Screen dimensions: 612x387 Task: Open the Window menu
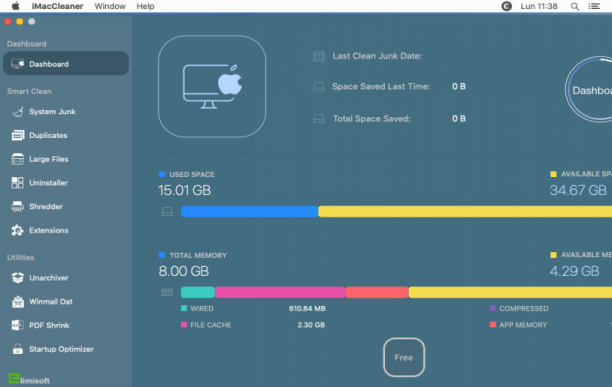click(110, 6)
